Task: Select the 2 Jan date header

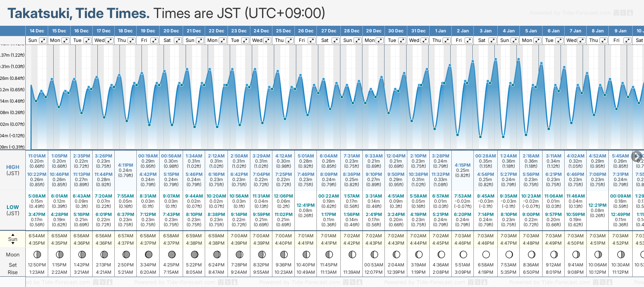Action: 462,31
